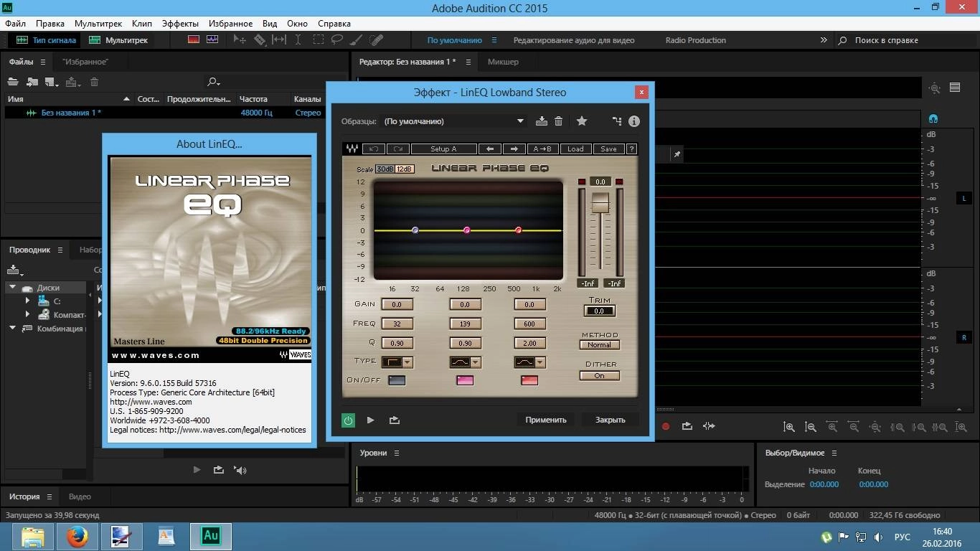Viewport: 980px width, 551px height.
Task: Click the Trim value field
Action: [599, 311]
